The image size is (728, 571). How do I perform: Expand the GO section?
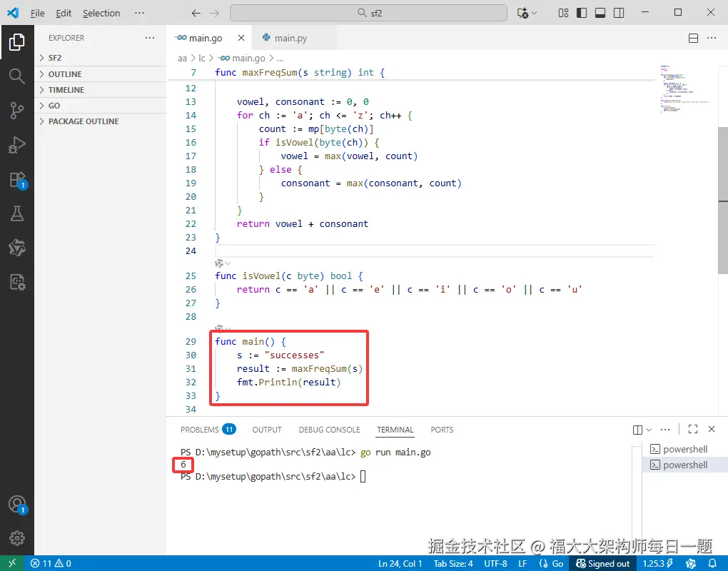tap(101, 106)
